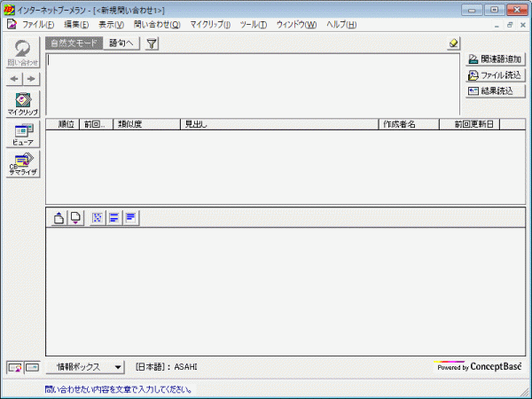Open the 問い合わせ(Q) menu
532x399 pixels.
click(157, 25)
